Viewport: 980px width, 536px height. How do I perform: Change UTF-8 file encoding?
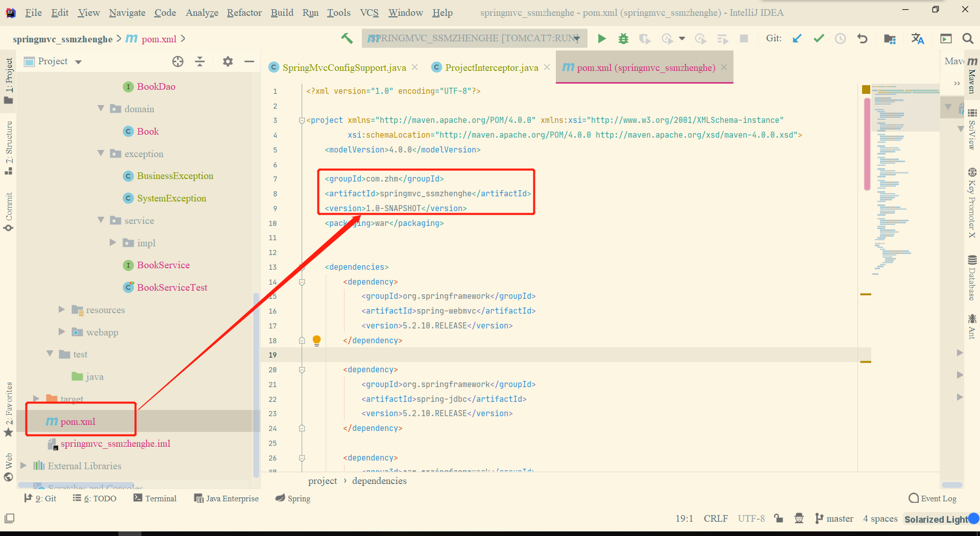751,519
